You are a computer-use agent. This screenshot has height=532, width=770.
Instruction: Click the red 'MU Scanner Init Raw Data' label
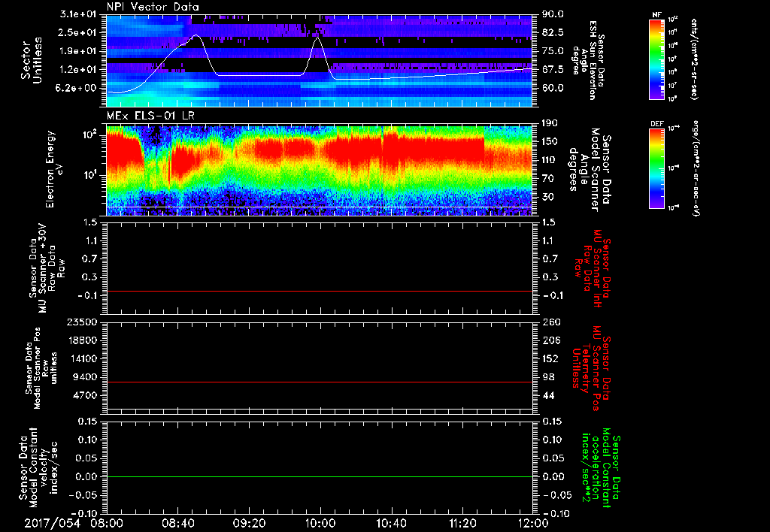coord(593,268)
